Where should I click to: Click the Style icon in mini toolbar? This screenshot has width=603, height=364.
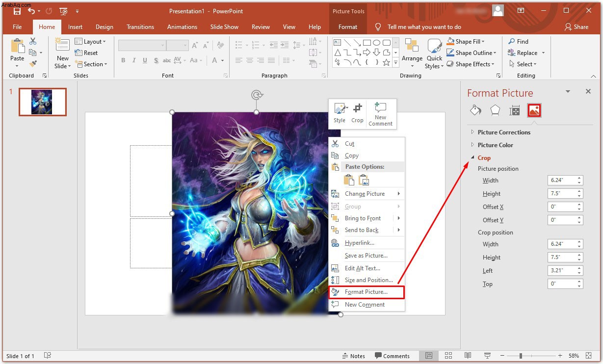click(340, 109)
